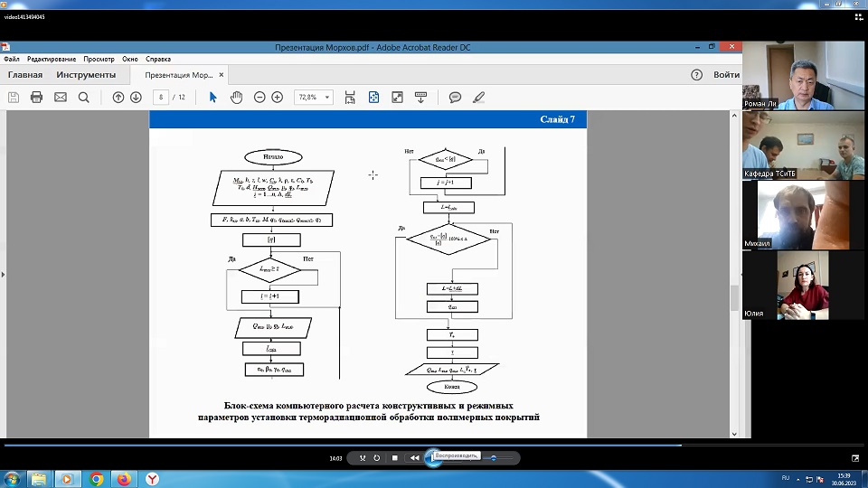Open the Help question mark icon
The height and width of the screenshot is (488, 868).
(696, 75)
